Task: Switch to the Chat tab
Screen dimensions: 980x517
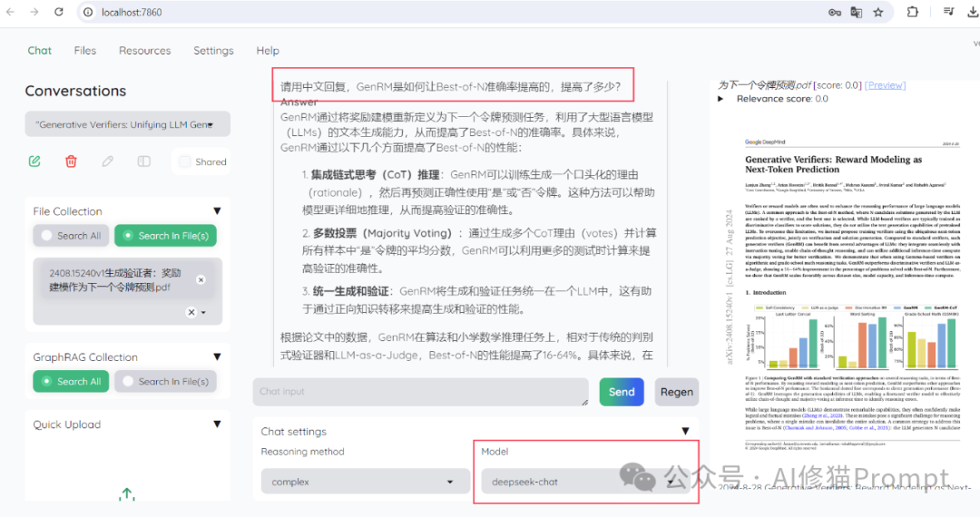Action: [39, 51]
